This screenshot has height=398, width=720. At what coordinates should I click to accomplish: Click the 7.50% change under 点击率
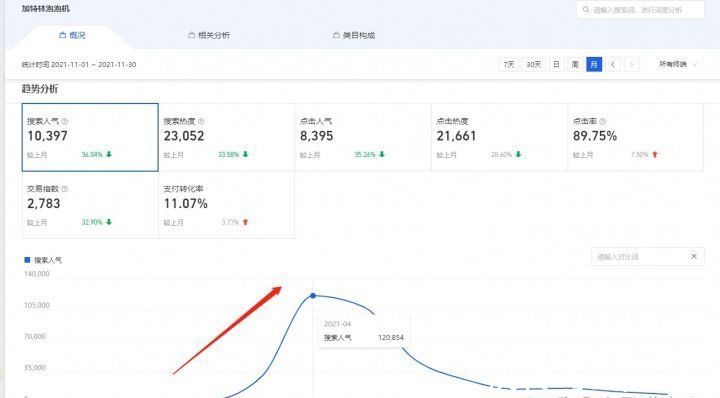click(640, 155)
